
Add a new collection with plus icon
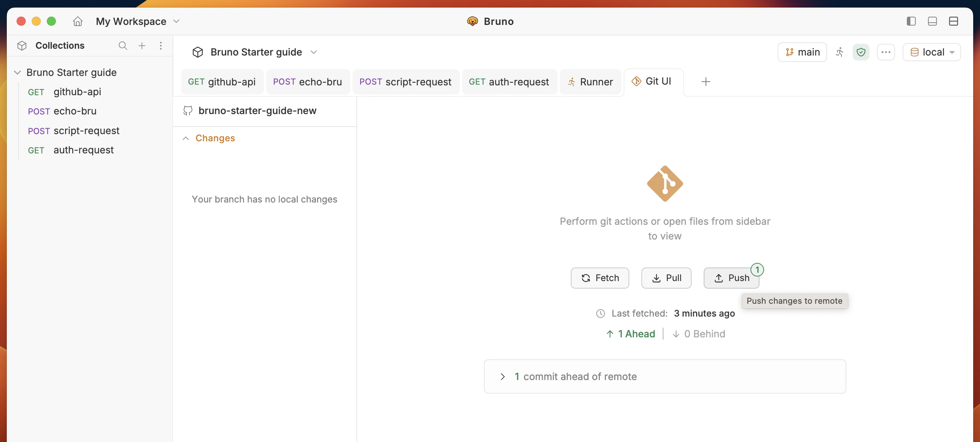tap(142, 46)
